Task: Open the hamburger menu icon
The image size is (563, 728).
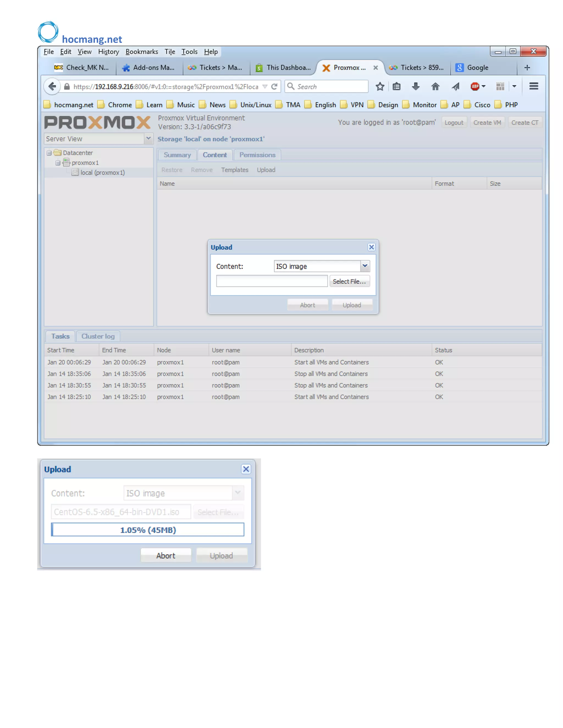Action: point(534,86)
